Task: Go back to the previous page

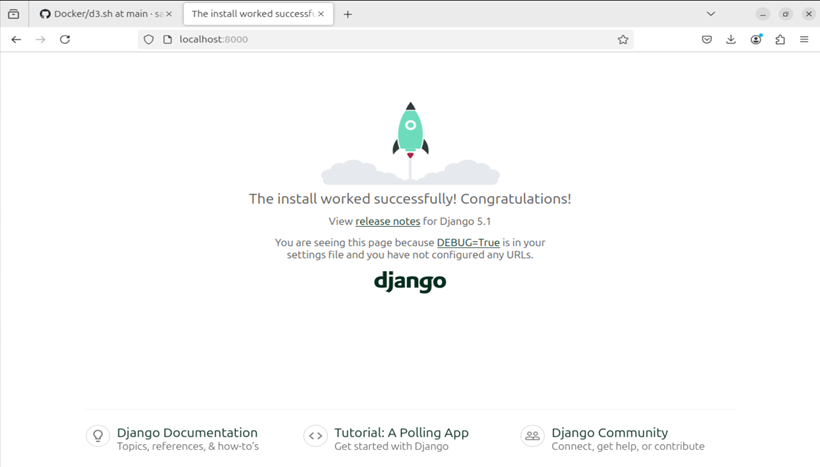Action: [16, 39]
